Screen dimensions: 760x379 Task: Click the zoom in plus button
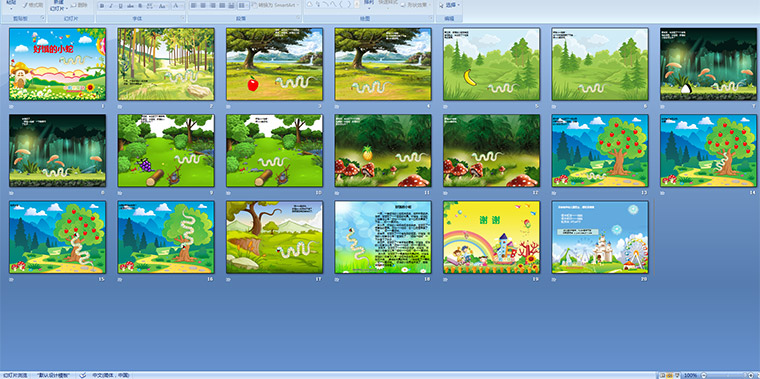tap(751, 376)
